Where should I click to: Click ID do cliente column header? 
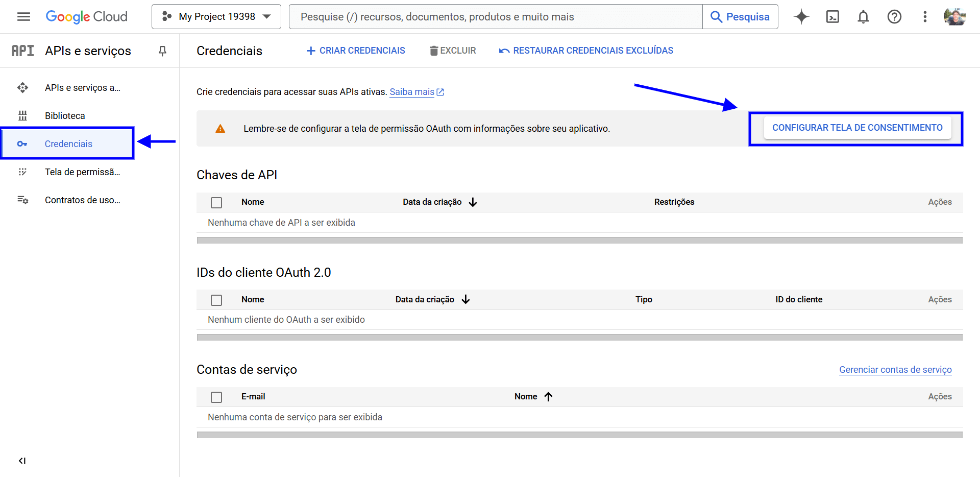tap(799, 299)
